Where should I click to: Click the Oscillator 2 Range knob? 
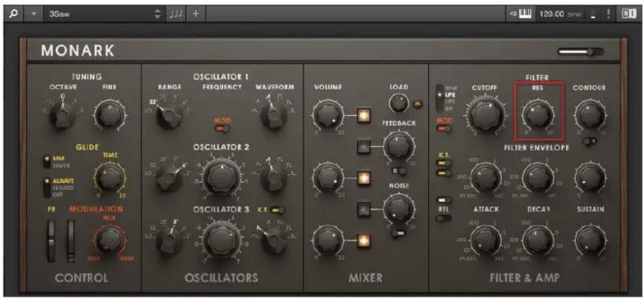pyautogui.click(x=170, y=177)
